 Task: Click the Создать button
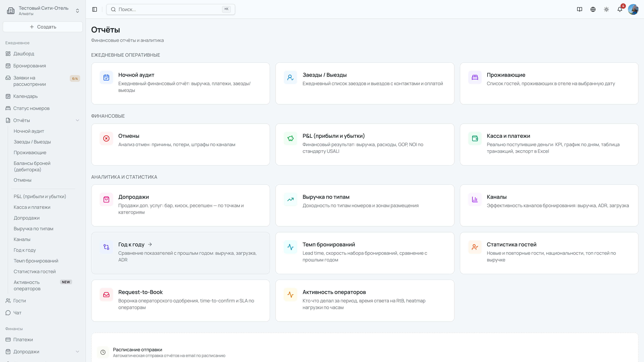(43, 27)
